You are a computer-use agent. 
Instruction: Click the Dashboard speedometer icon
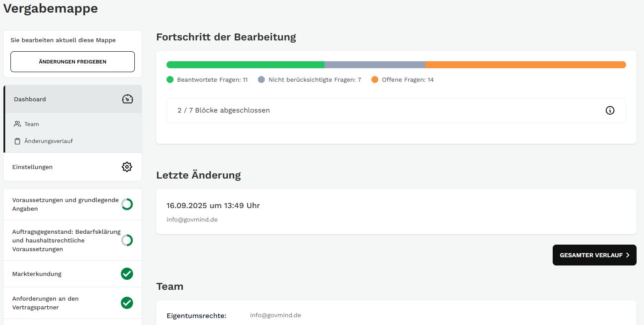[127, 99]
